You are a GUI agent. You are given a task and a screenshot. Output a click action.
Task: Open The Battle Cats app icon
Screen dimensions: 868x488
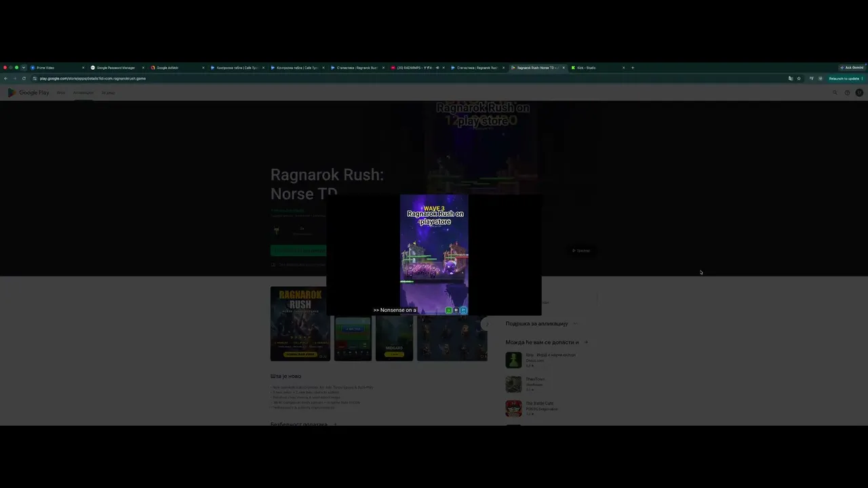pos(513,409)
